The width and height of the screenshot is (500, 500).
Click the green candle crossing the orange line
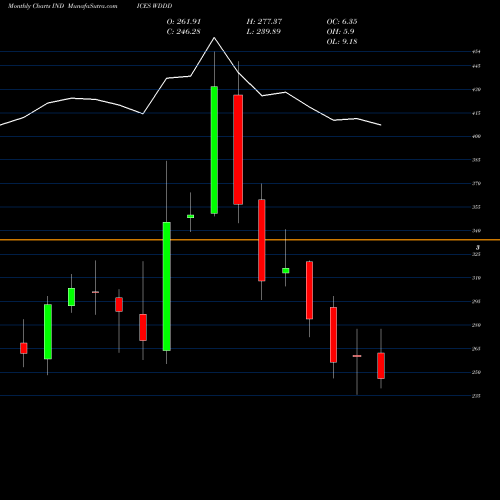click(x=167, y=286)
